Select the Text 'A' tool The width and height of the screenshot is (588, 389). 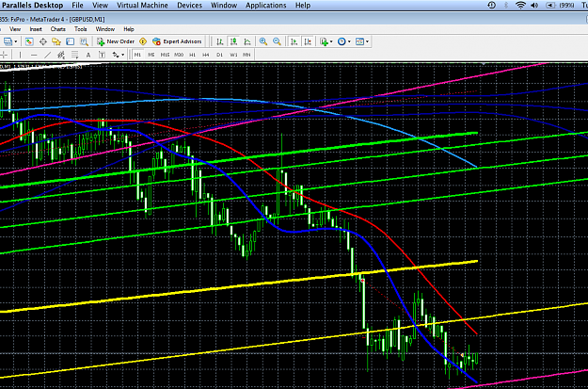(x=88, y=55)
